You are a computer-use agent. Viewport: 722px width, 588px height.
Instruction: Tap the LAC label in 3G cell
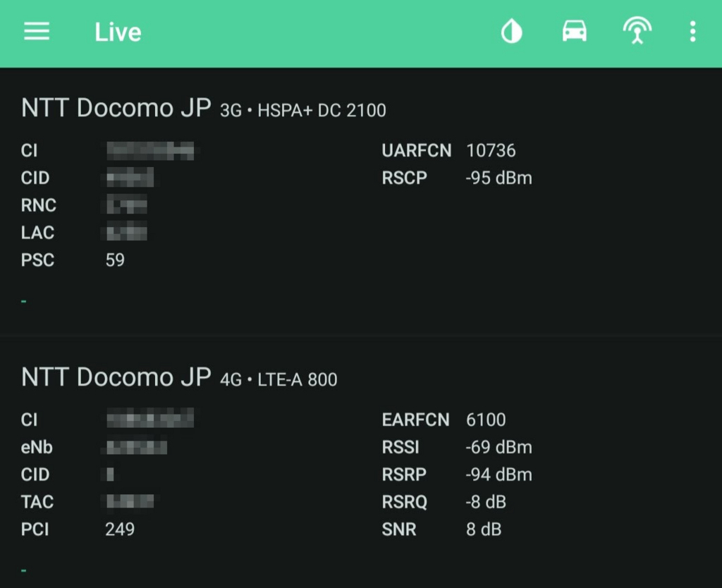(38, 233)
